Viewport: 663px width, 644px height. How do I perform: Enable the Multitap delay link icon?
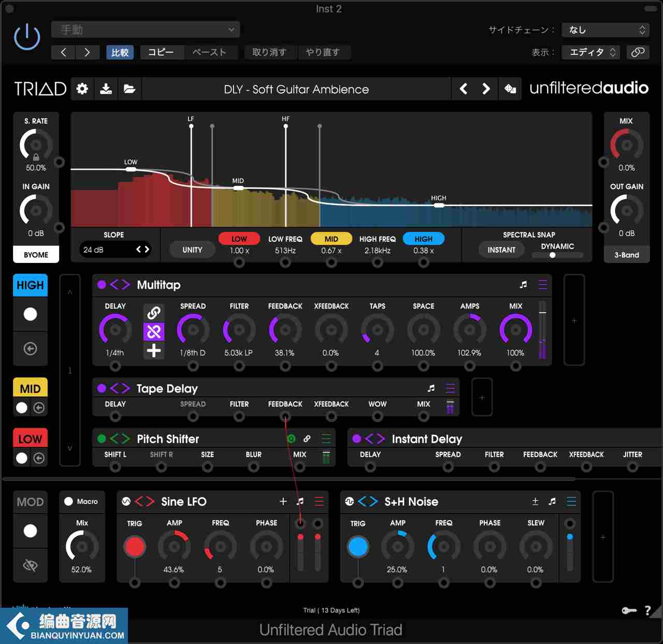[x=154, y=313]
